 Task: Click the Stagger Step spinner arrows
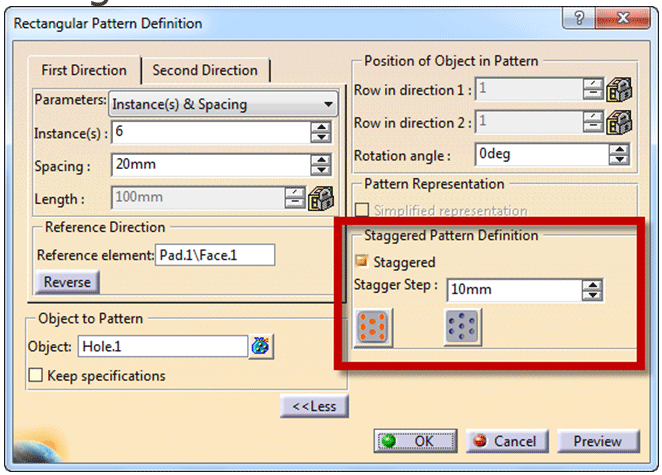tap(593, 290)
